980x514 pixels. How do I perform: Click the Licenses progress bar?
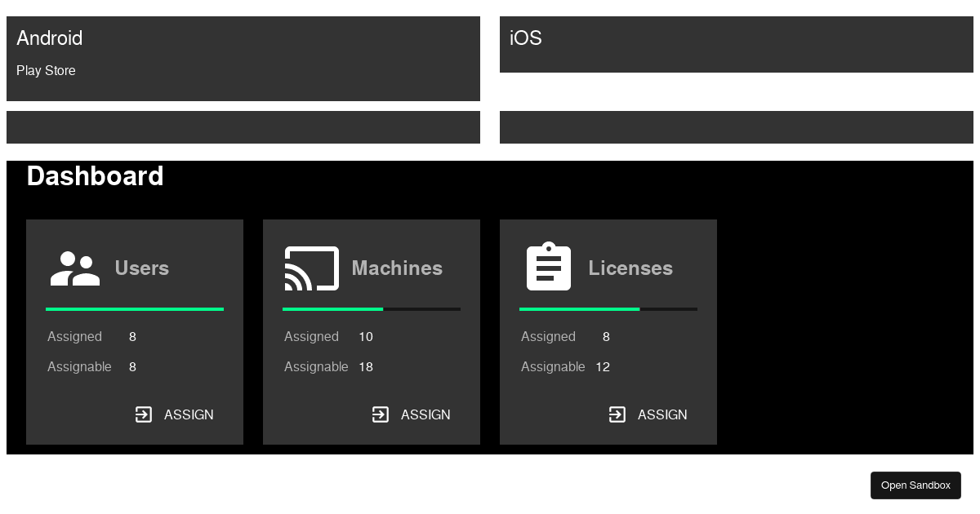click(608, 309)
